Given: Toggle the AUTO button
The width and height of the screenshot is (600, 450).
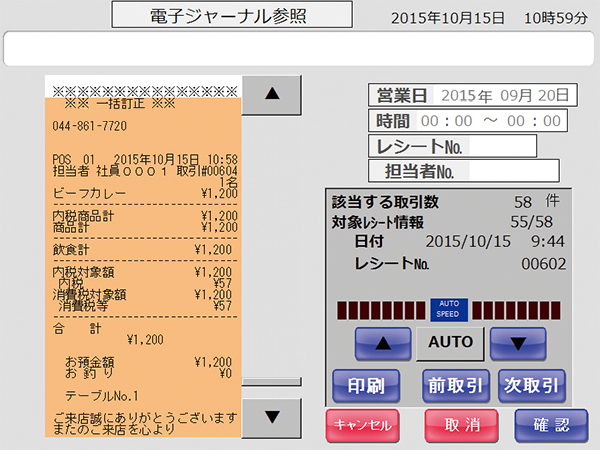Looking at the screenshot, I should point(450,343).
